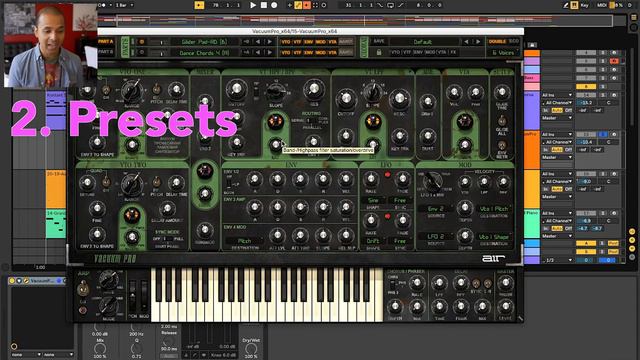
Task: Select PART A in Vacuum Pro
Action: (x=106, y=41)
